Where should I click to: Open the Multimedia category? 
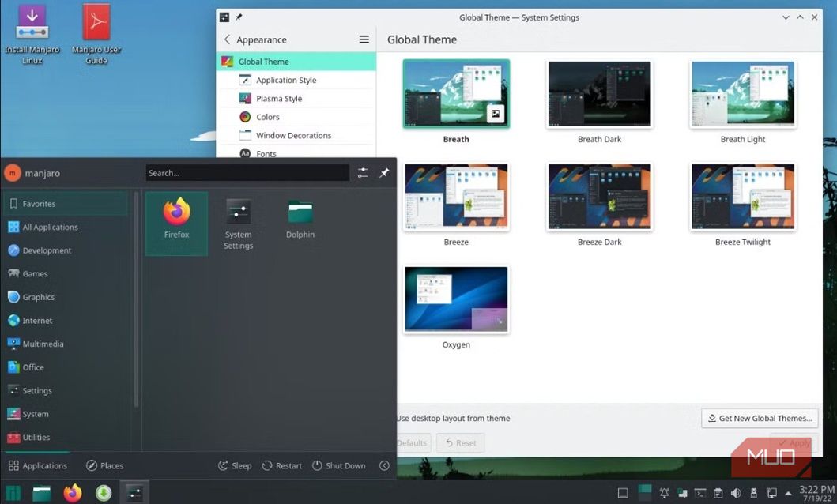click(x=66, y=344)
